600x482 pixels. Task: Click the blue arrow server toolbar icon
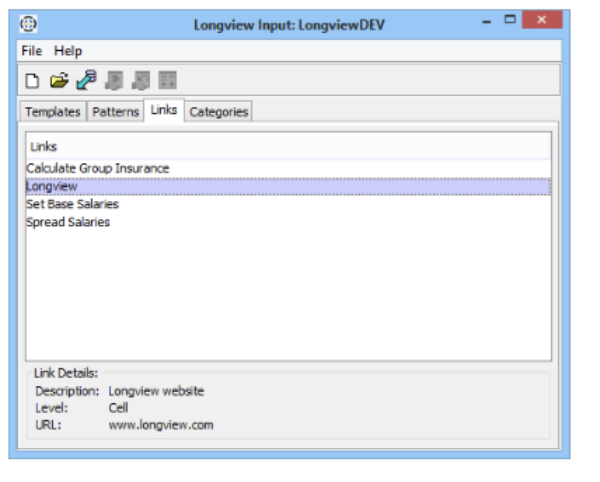(86, 80)
